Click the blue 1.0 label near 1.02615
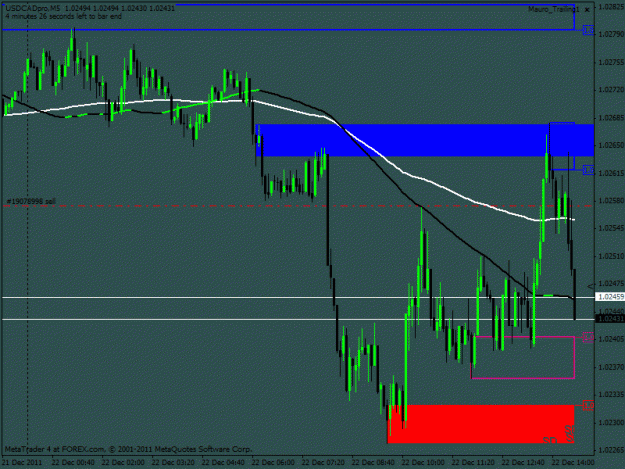The height and width of the screenshot is (469, 625). [588, 170]
